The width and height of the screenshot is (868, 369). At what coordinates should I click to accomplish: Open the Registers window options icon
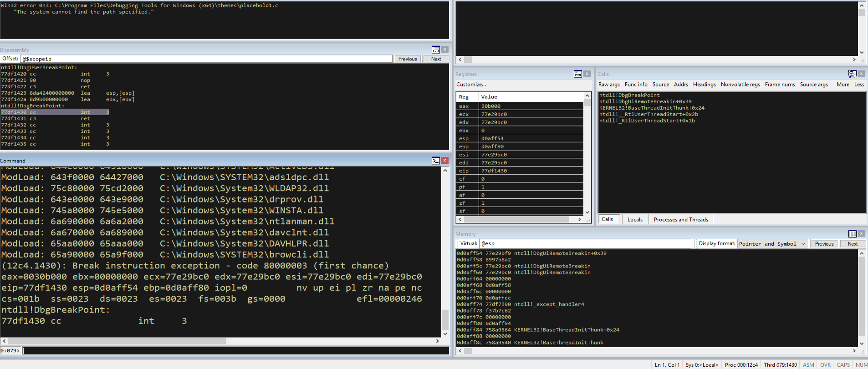(x=578, y=74)
